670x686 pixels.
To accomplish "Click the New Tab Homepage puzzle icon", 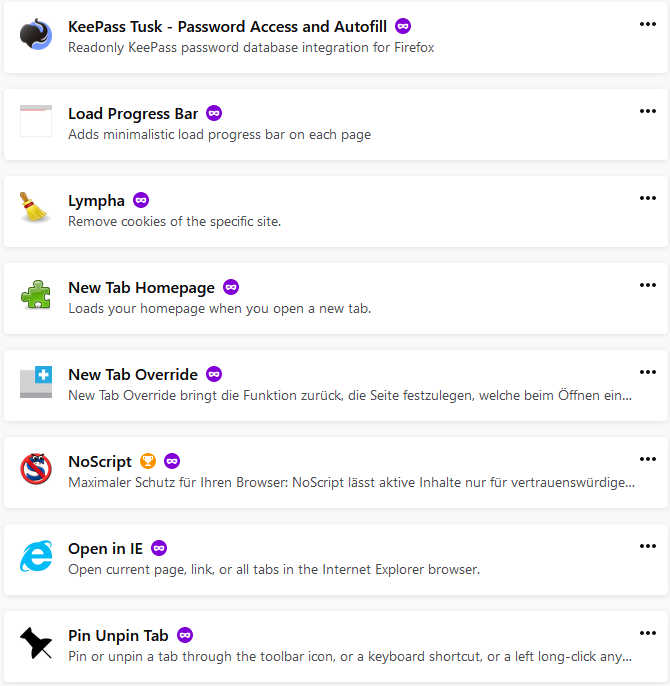I will click(36, 295).
